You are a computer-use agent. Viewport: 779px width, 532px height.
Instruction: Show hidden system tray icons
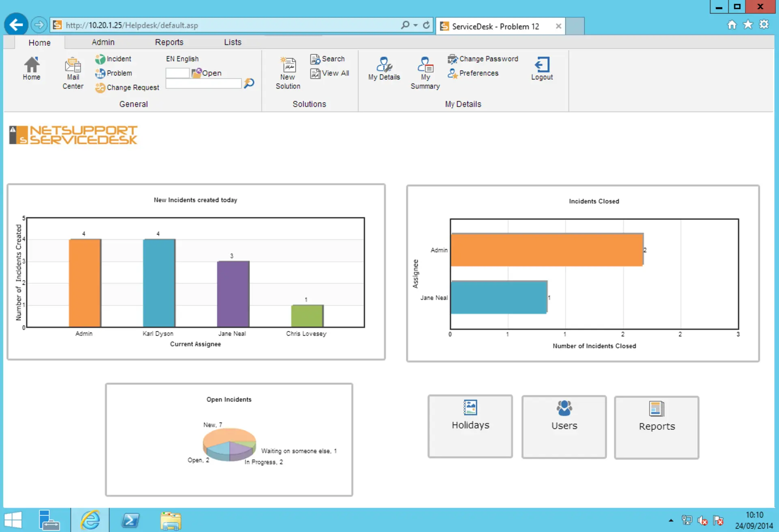[671, 520]
